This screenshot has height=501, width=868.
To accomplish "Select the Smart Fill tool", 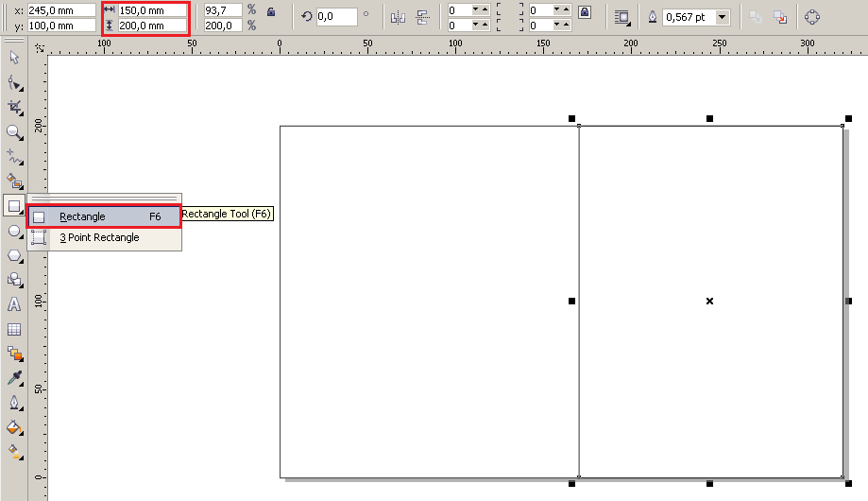I will point(14,181).
